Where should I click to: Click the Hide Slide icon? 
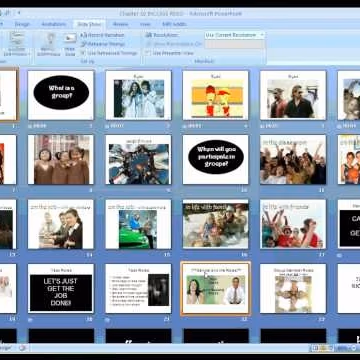point(70,43)
